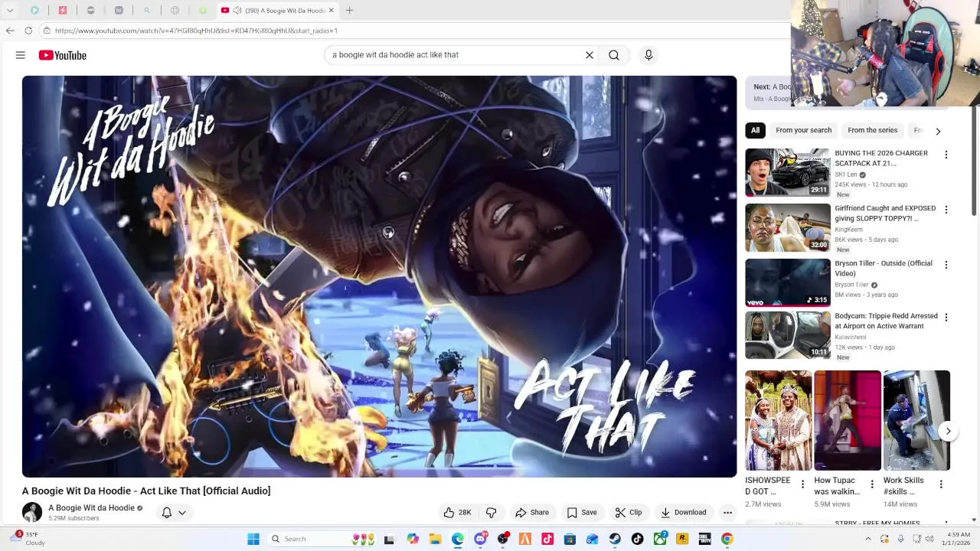Open A Boogie Wit da Hoodie channel avatar
Screen dimensions: 980x551
(32, 512)
